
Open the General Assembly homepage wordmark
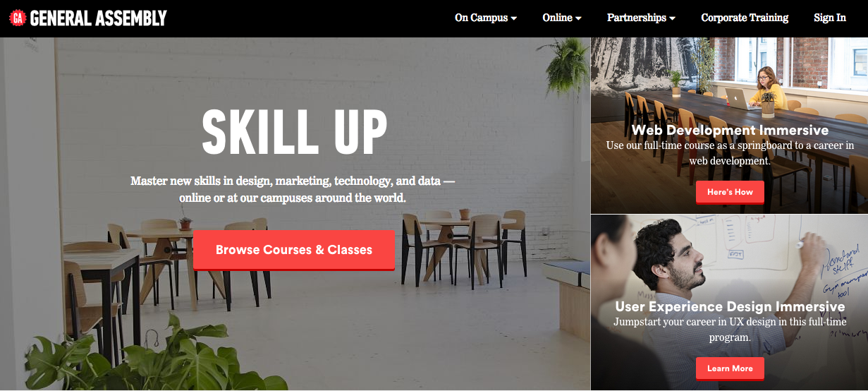(x=99, y=18)
